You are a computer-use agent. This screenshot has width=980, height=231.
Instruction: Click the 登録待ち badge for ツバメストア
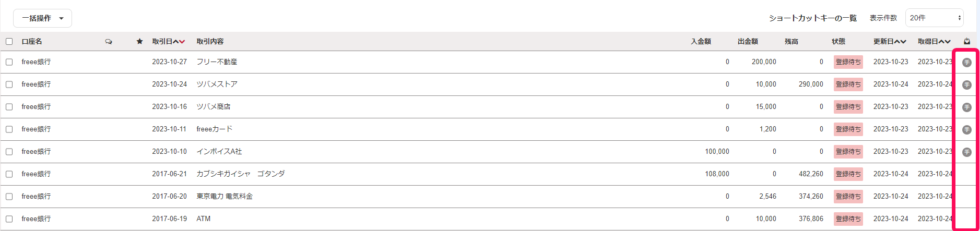(x=848, y=84)
